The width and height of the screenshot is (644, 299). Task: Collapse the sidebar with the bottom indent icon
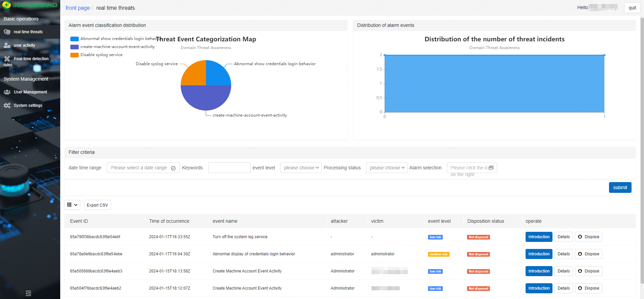coord(29,293)
